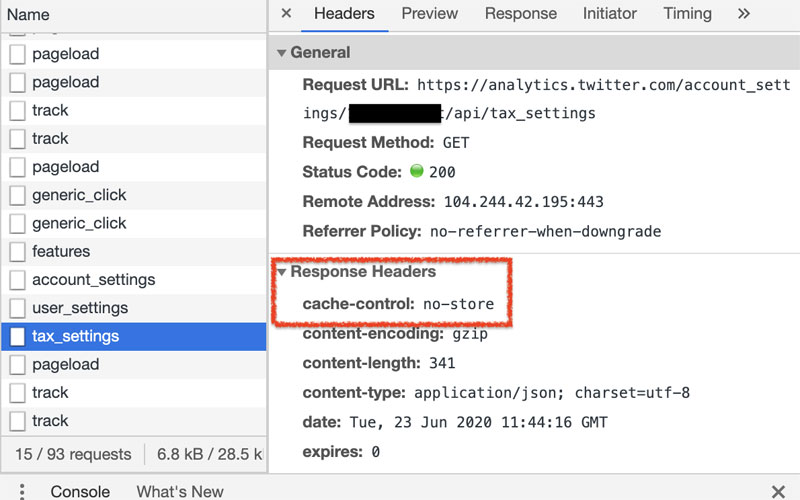Open the Timing tab

point(687,14)
